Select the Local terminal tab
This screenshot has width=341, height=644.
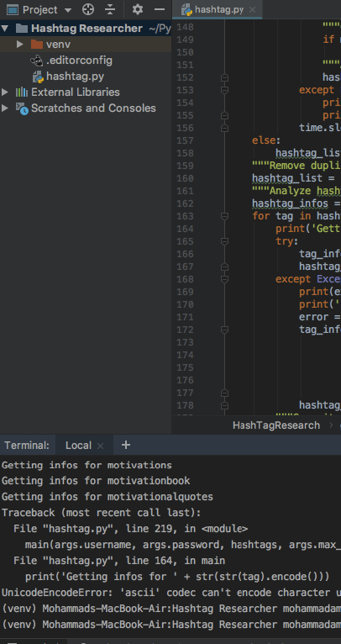pos(78,446)
